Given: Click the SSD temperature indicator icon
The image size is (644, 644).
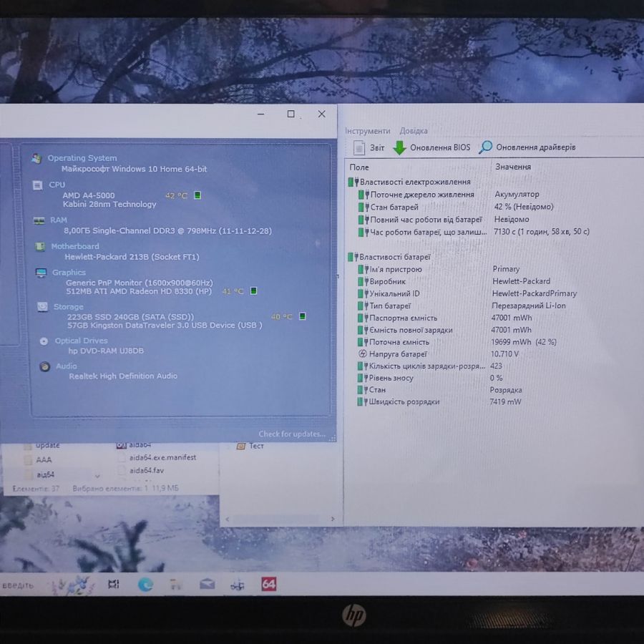Looking at the screenshot, I should [303, 316].
